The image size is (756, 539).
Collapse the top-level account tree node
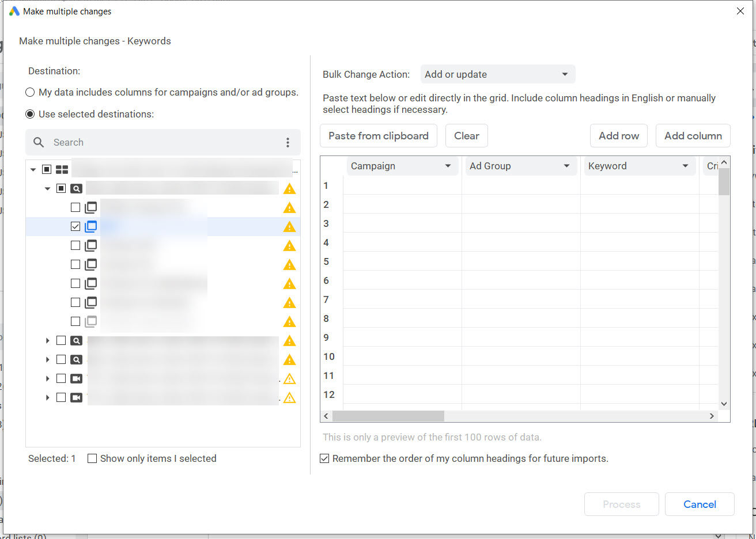[33, 169]
